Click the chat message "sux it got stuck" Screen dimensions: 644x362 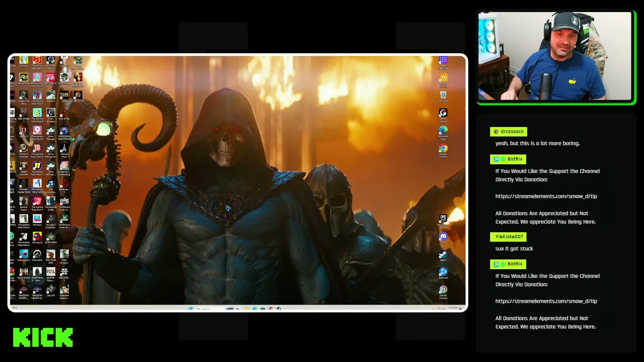click(514, 248)
